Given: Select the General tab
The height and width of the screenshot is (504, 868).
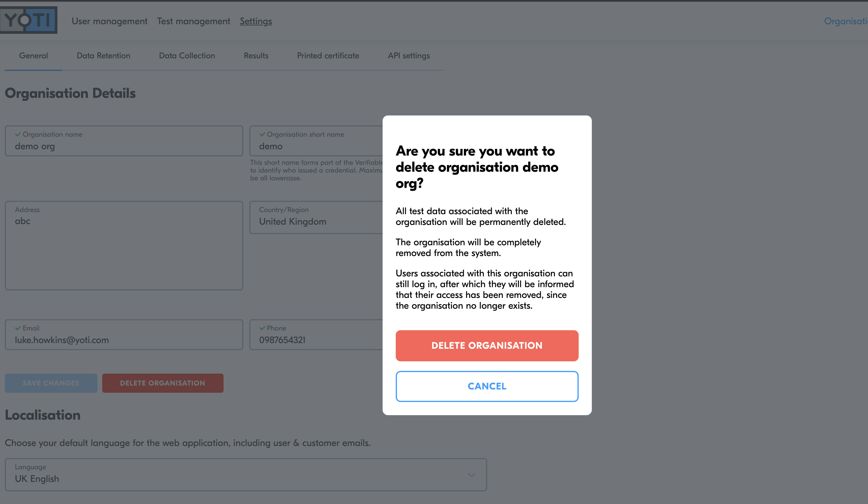Looking at the screenshot, I should click(33, 56).
